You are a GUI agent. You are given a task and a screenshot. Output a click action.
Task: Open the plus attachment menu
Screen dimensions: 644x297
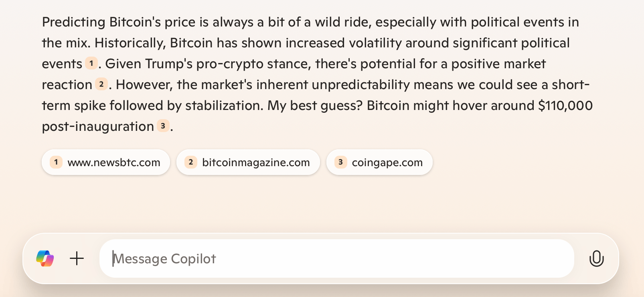click(77, 258)
